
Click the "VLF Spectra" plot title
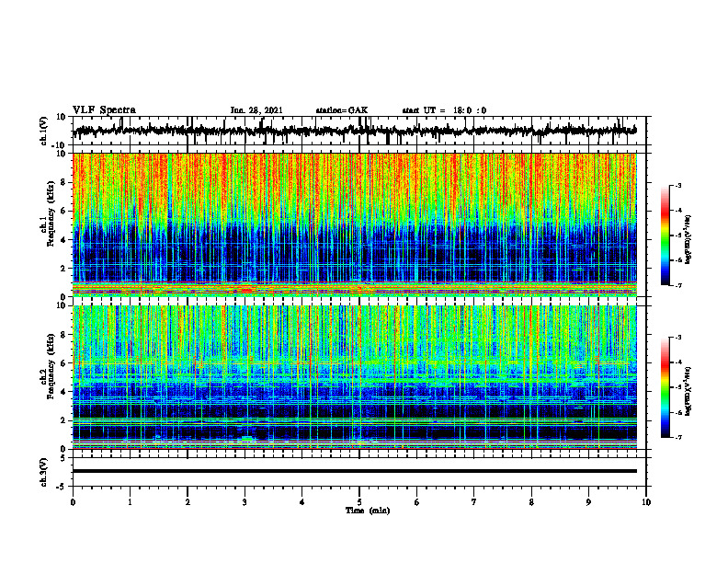(x=104, y=110)
